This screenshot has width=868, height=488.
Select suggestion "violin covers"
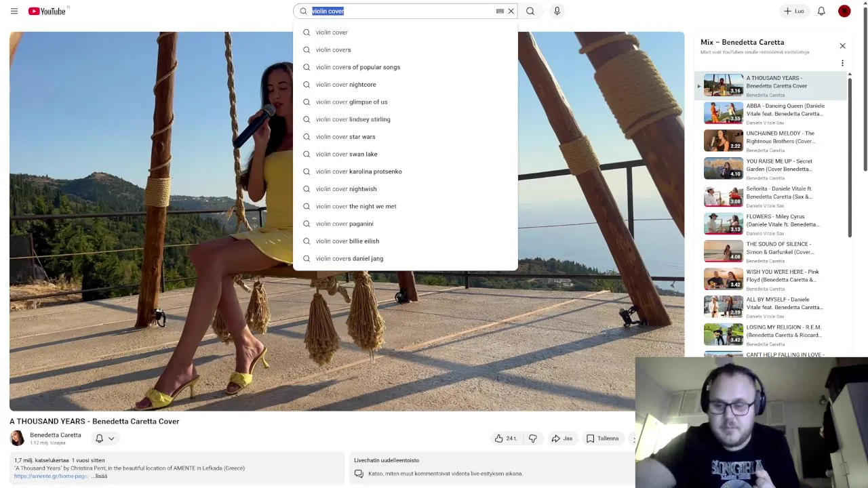tap(406, 49)
